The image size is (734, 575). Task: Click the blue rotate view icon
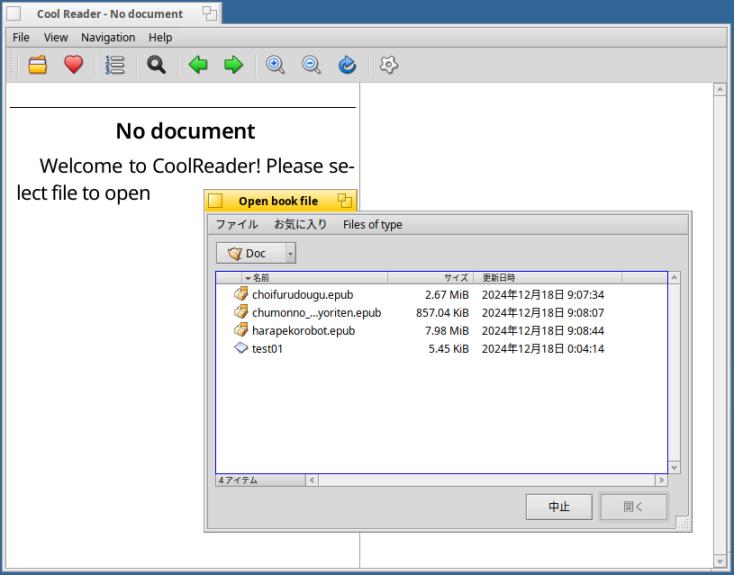coord(347,65)
